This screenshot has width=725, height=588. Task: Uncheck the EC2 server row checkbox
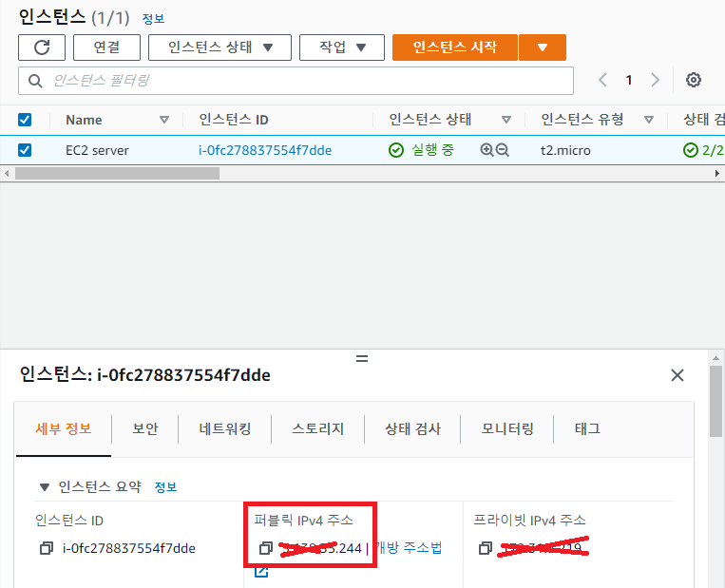coord(25,150)
